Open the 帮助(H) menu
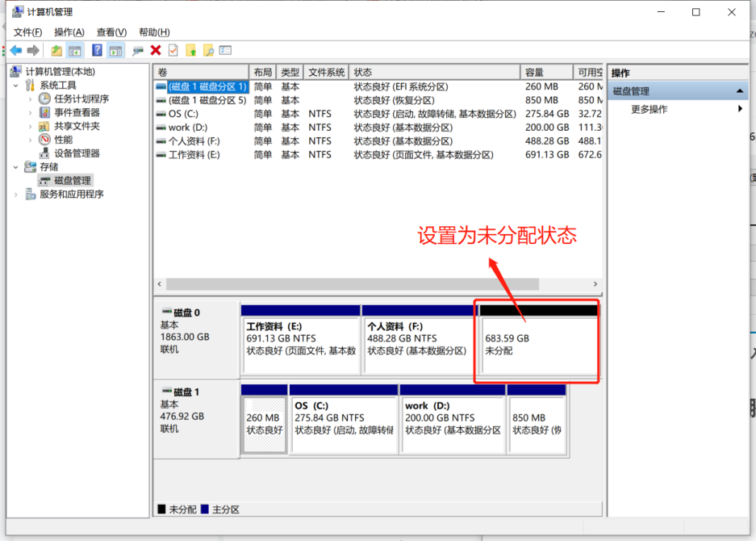 154,32
